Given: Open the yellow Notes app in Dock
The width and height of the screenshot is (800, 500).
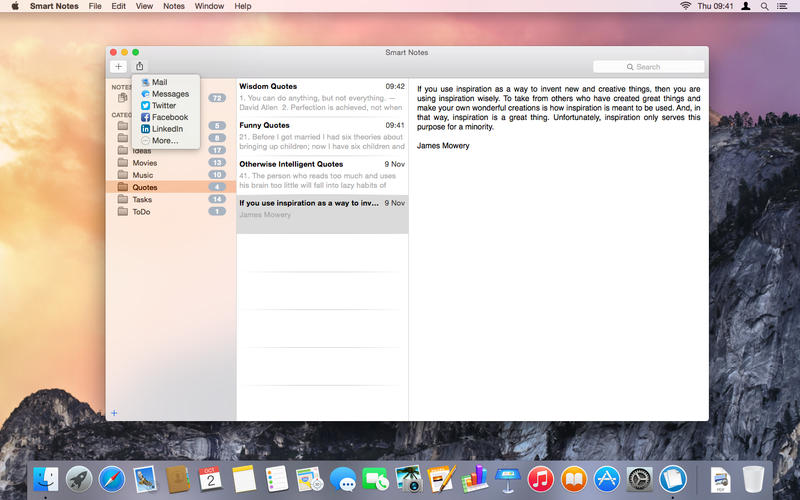Looking at the screenshot, I should coord(244,480).
